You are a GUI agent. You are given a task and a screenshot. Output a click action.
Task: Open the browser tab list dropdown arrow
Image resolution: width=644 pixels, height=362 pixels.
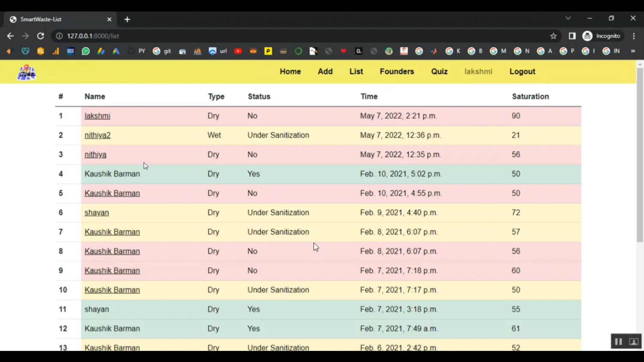point(568,18)
